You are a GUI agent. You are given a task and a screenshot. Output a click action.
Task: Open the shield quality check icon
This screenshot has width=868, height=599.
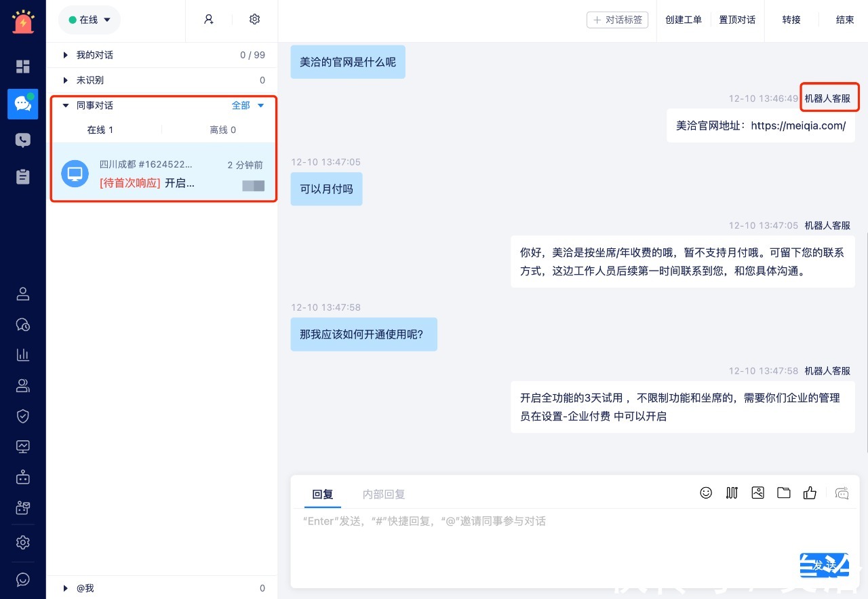23,416
